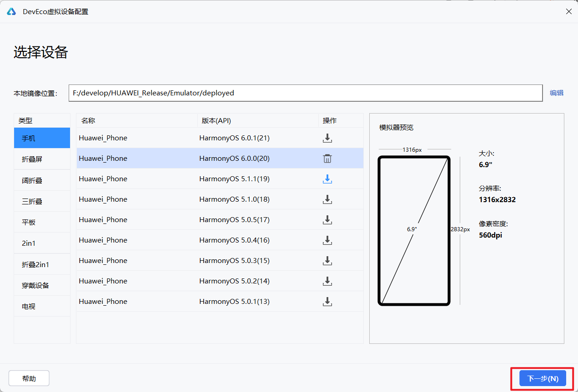Click the local image path field

(306, 93)
